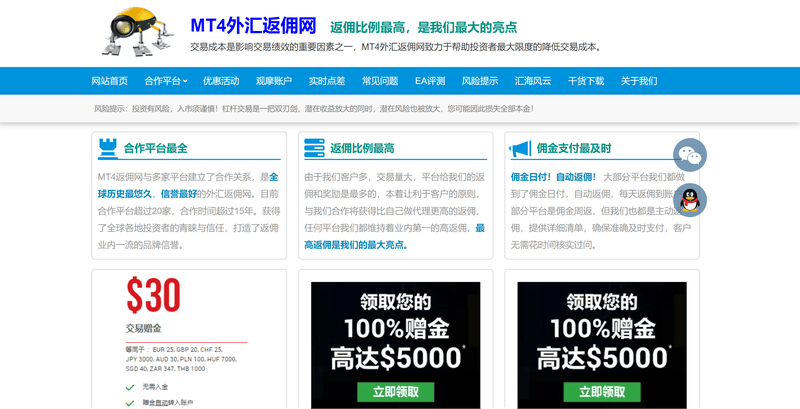
Task: Click the 交易赠金 label under $30
Action: click(x=143, y=328)
